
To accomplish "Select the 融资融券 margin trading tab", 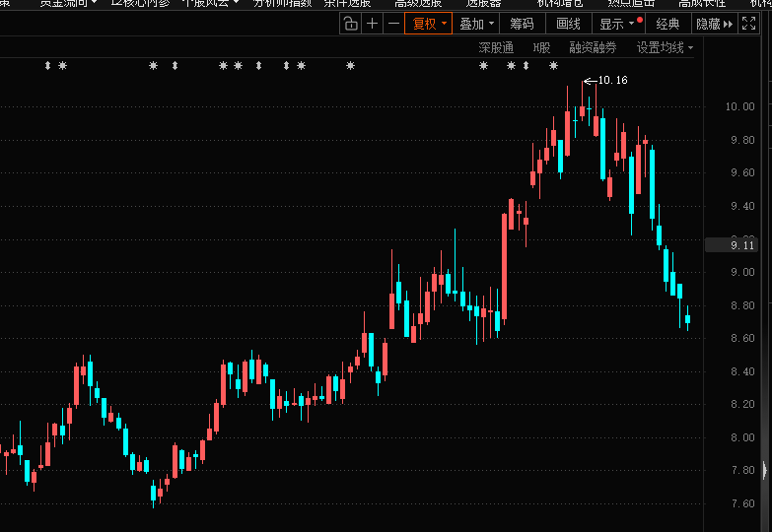I will [x=592, y=47].
